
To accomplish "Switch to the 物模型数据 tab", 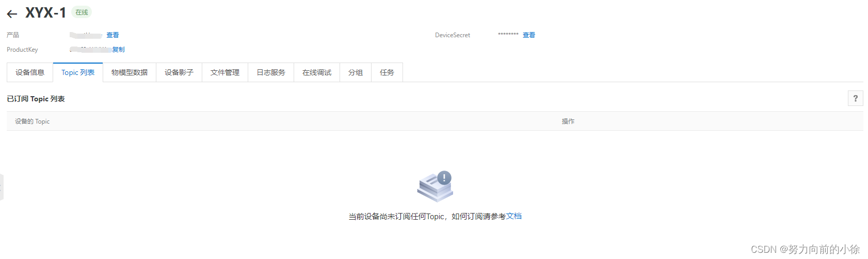I will 130,72.
